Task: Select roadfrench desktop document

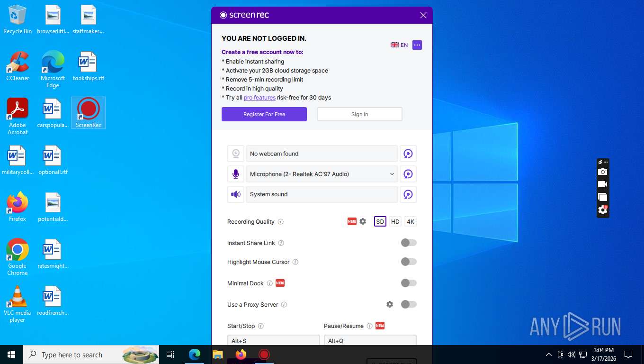Action: click(x=53, y=301)
